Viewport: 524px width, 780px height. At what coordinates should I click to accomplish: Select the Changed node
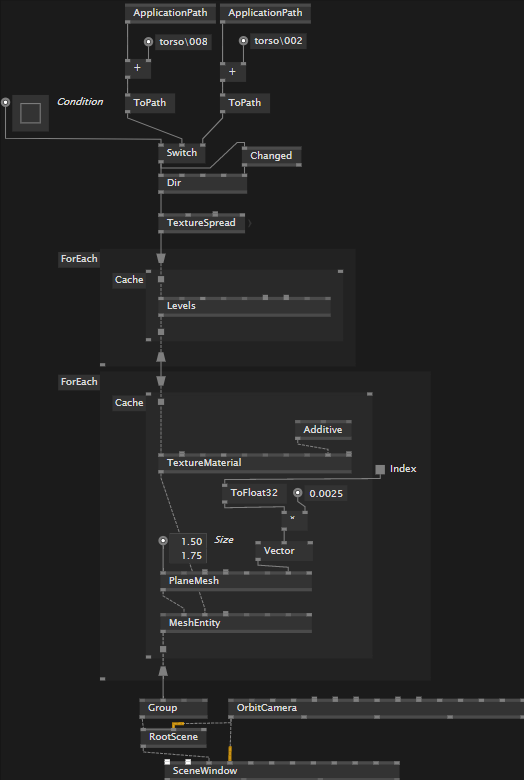[x=271, y=156]
